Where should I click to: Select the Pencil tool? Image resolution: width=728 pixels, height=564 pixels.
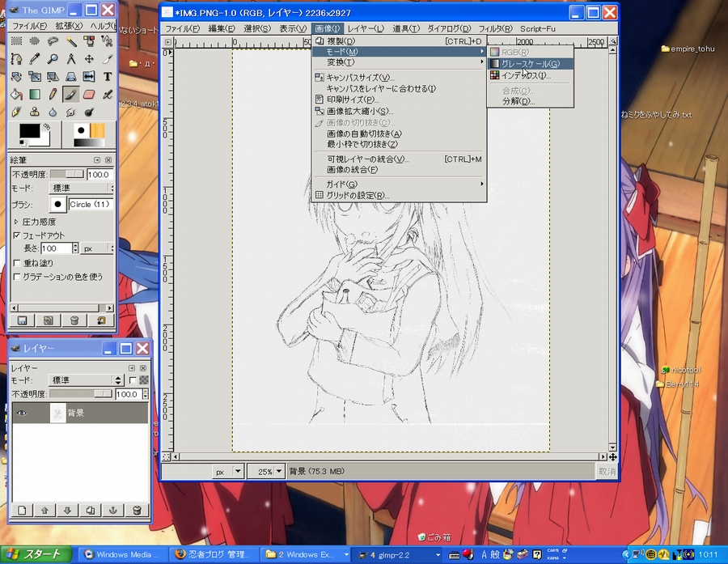(x=53, y=95)
